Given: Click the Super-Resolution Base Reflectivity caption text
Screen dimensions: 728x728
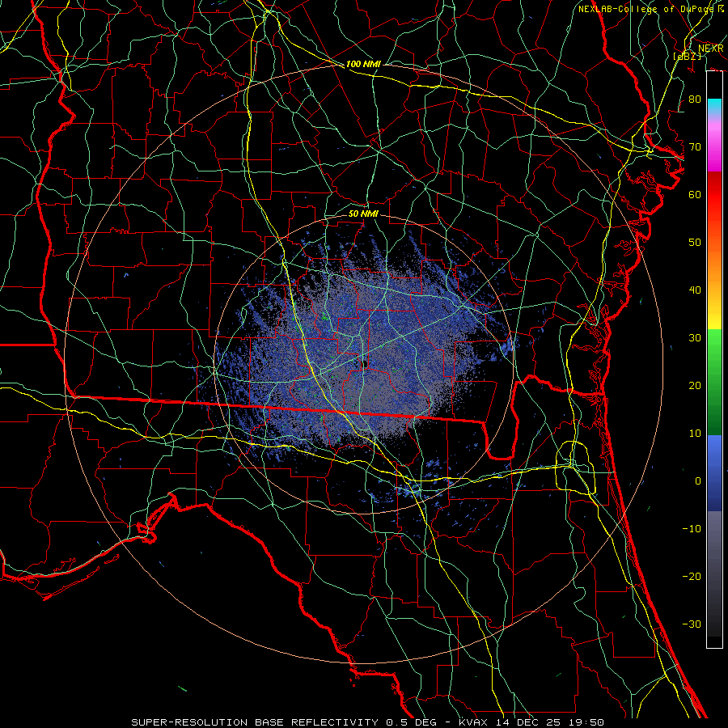Looking at the screenshot, I should [255, 722].
